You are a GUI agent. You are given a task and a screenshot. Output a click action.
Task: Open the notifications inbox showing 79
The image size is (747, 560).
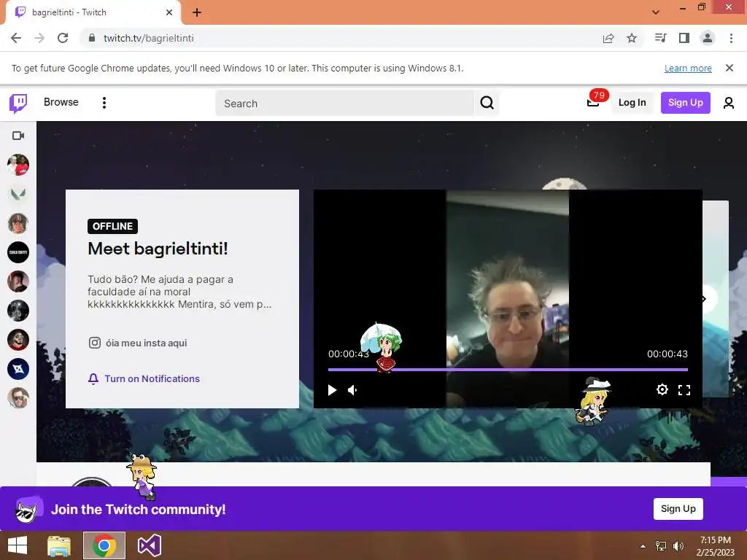[x=594, y=101]
